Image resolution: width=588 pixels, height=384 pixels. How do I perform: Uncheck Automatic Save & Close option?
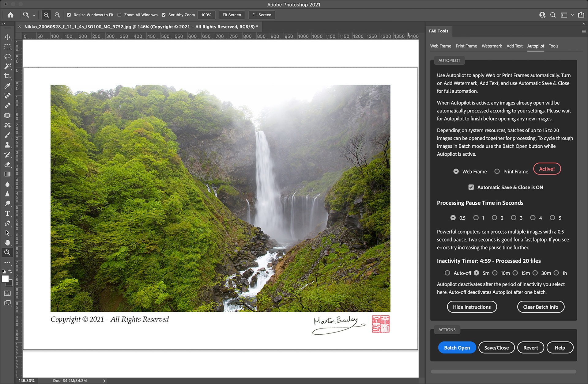click(x=471, y=187)
